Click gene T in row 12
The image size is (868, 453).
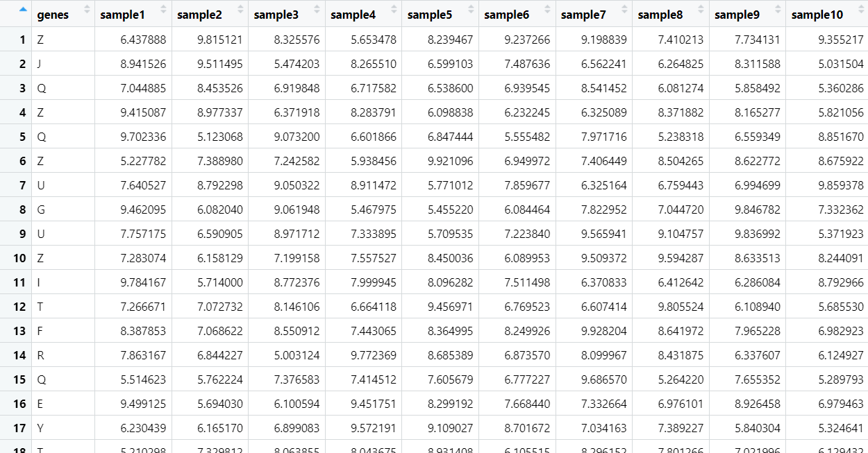(40, 307)
